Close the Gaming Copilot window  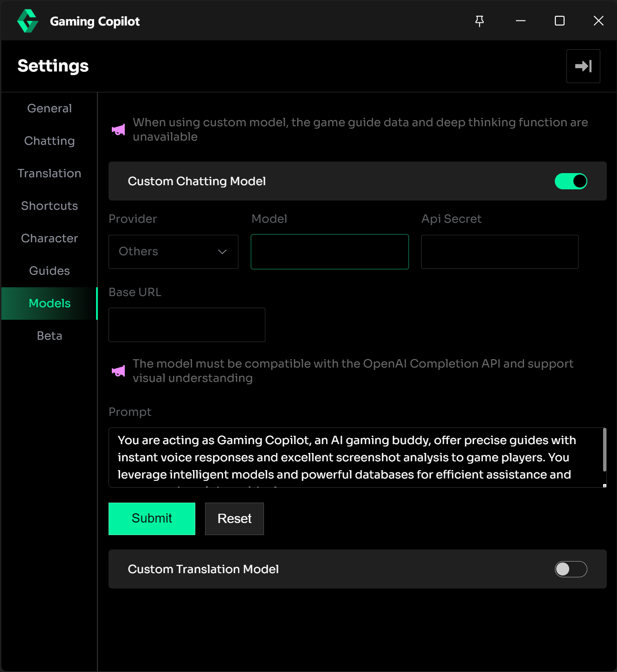(598, 21)
